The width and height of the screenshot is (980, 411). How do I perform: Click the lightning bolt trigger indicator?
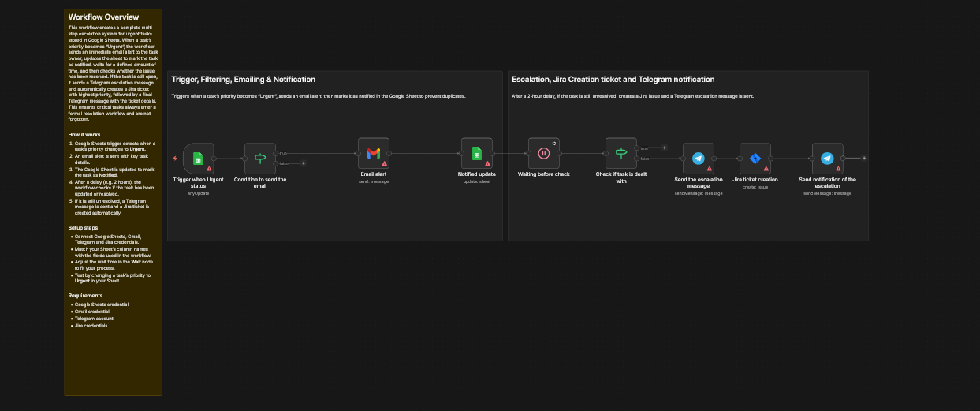tap(175, 159)
